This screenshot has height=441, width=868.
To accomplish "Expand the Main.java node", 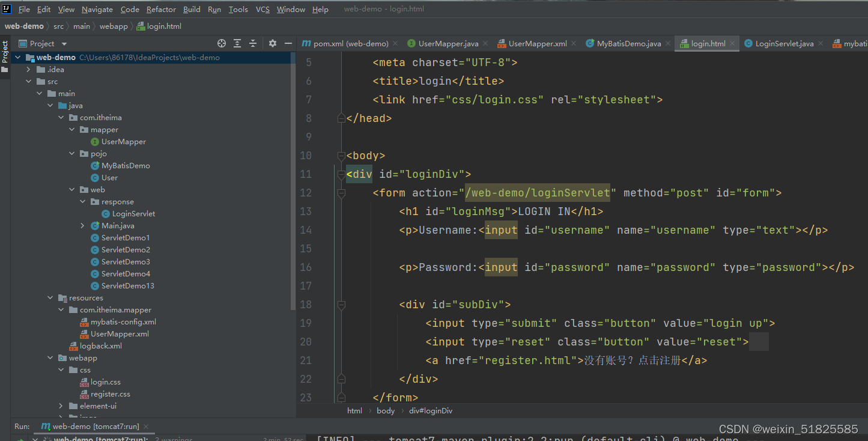I will [x=82, y=226].
